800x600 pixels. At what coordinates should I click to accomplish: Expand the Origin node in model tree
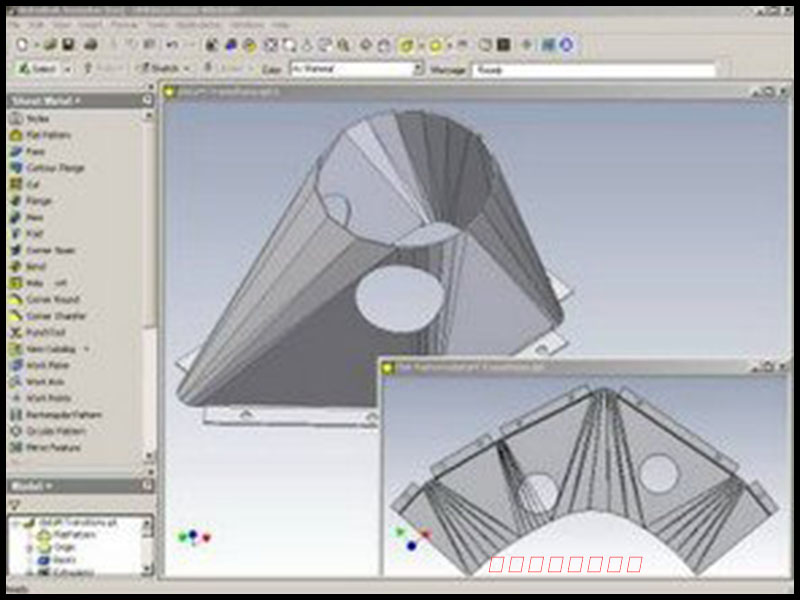click(x=29, y=548)
